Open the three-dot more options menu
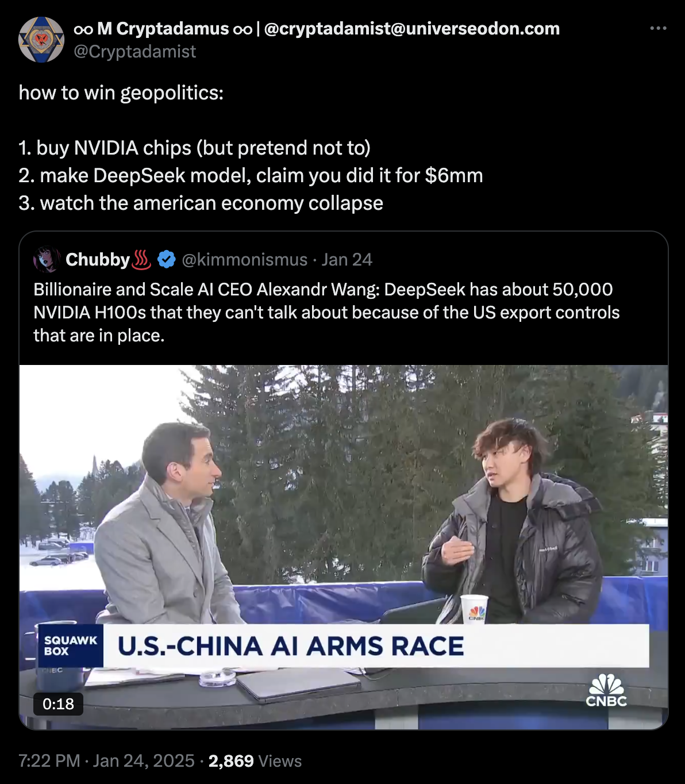This screenshot has width=685, height=784. (658, 28)
